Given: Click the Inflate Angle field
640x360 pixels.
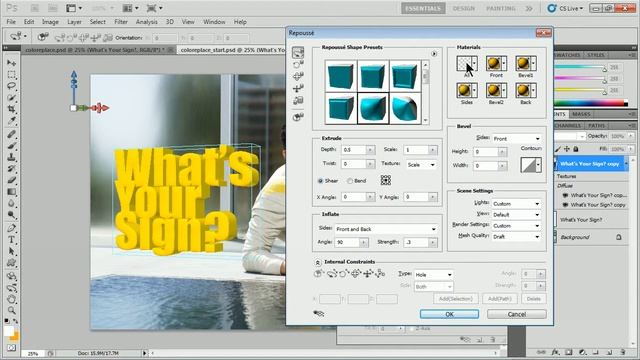Looking at the screenshot, I should pos(347,242).
